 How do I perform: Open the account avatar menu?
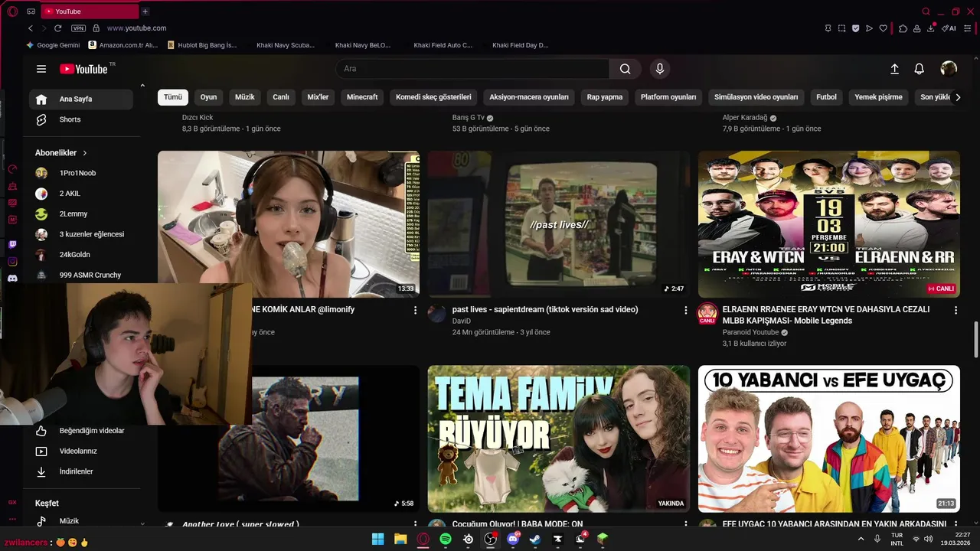pyautogui.click(x=949, y=69)
